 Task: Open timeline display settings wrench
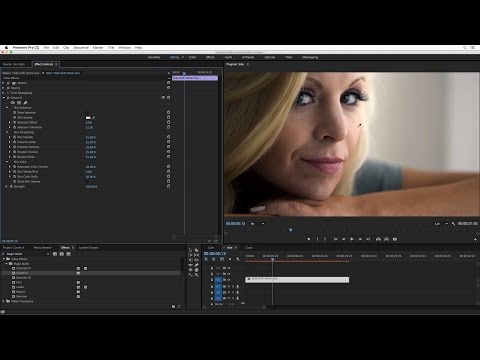(238, 259)
